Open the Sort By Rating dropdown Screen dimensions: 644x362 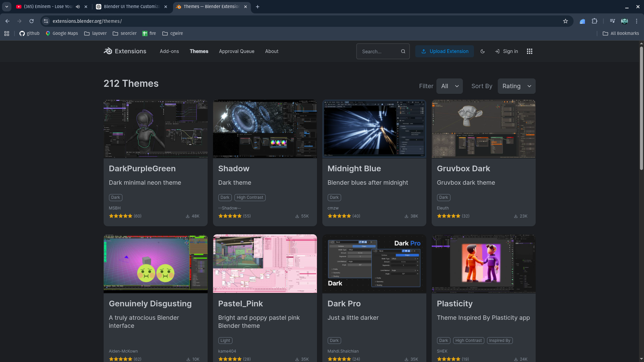point(516,86)
